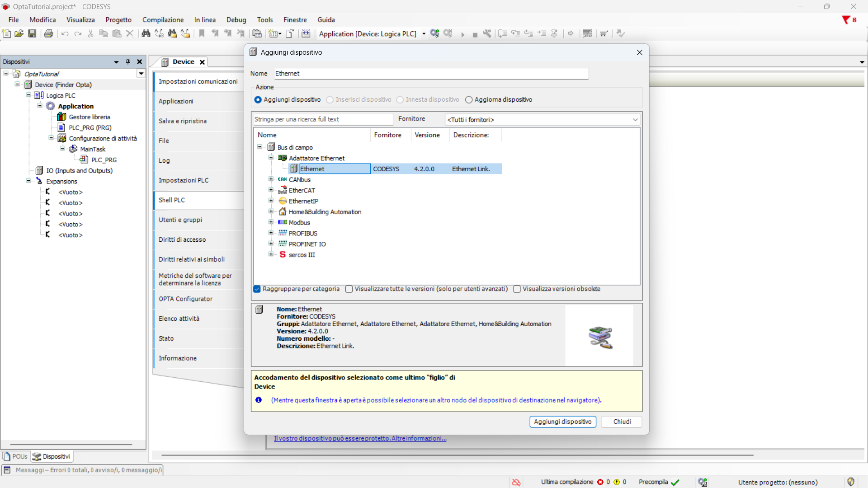Click the Login gear icon in toolbar

tap(434, 33)
